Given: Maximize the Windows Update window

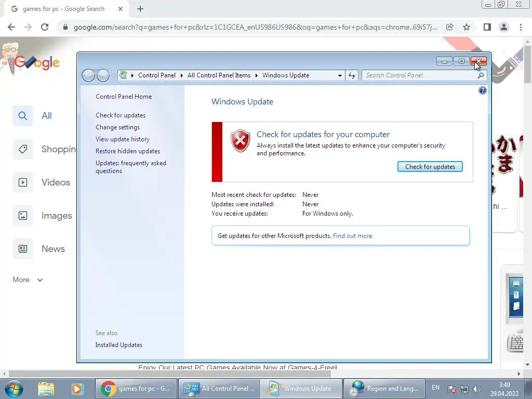Looking at the screenshot, I should pos(461,61).
